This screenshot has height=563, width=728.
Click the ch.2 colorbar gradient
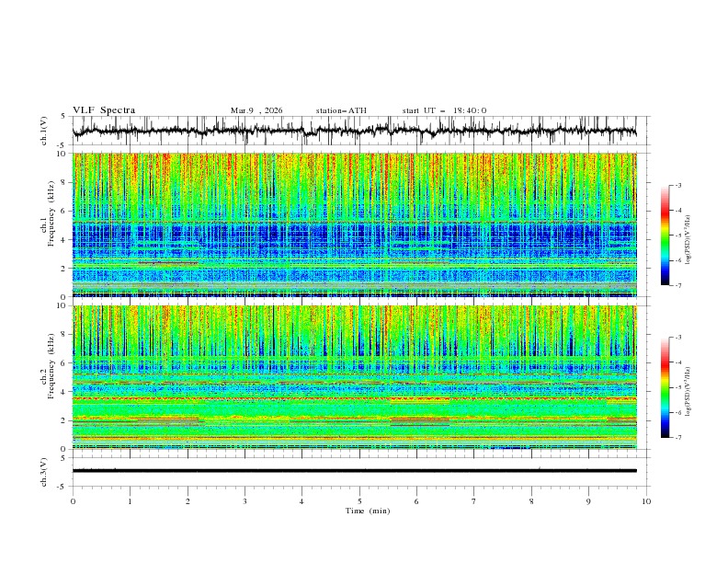665,387
